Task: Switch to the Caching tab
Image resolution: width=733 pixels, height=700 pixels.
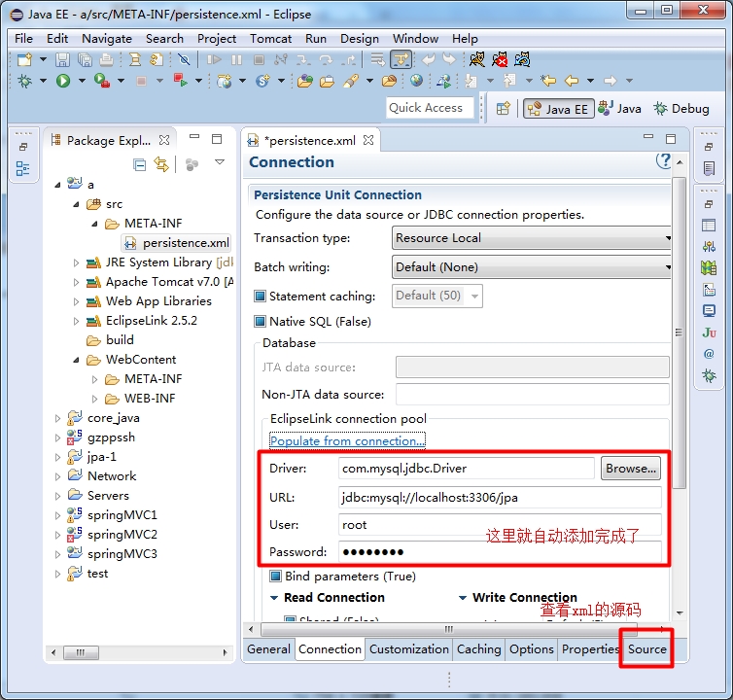Action: pyautogui.click(x=478, y=649)
